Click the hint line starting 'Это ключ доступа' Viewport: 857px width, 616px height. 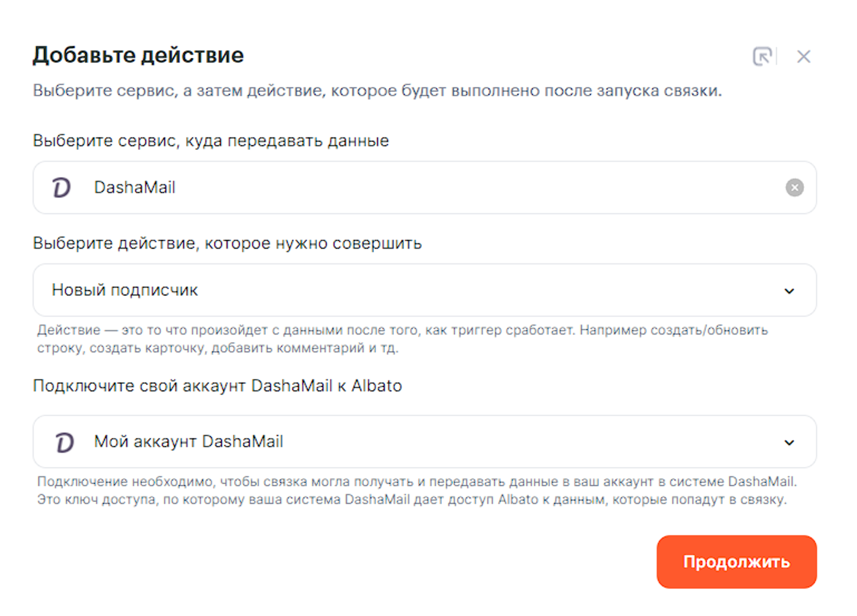[x=412, y=500]
